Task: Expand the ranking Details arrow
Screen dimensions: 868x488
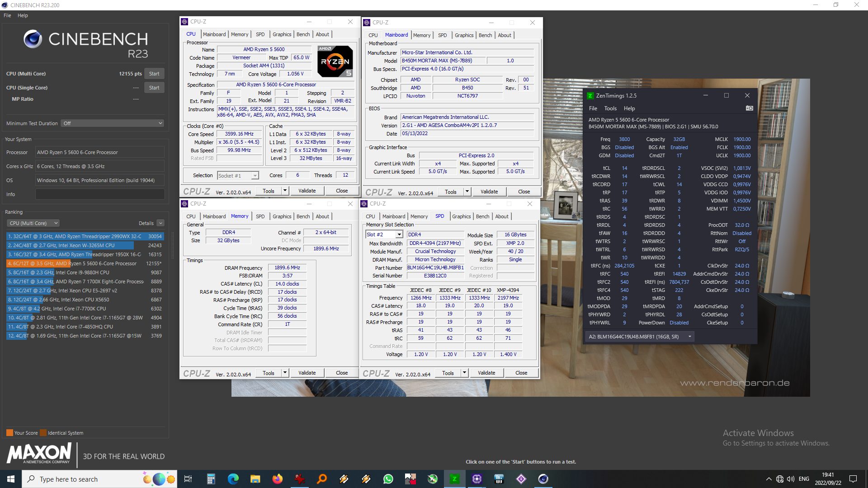Action: [x=160, y=223]
